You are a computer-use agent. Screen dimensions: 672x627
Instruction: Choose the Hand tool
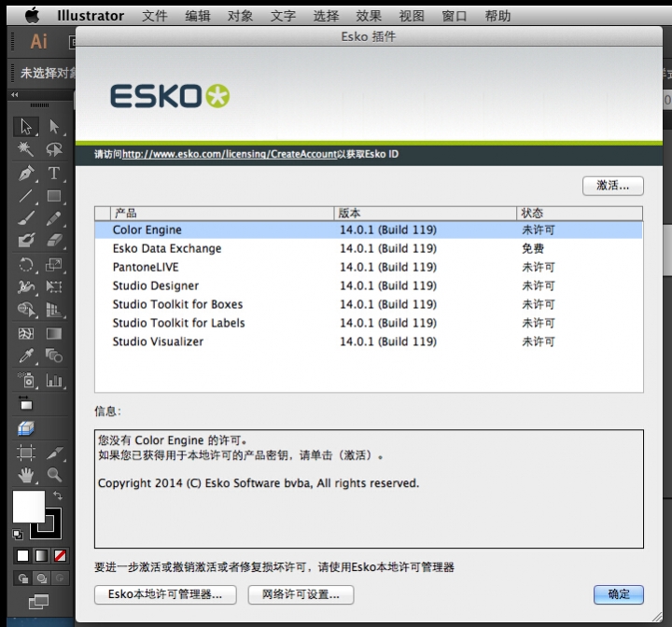coord(26,475)
